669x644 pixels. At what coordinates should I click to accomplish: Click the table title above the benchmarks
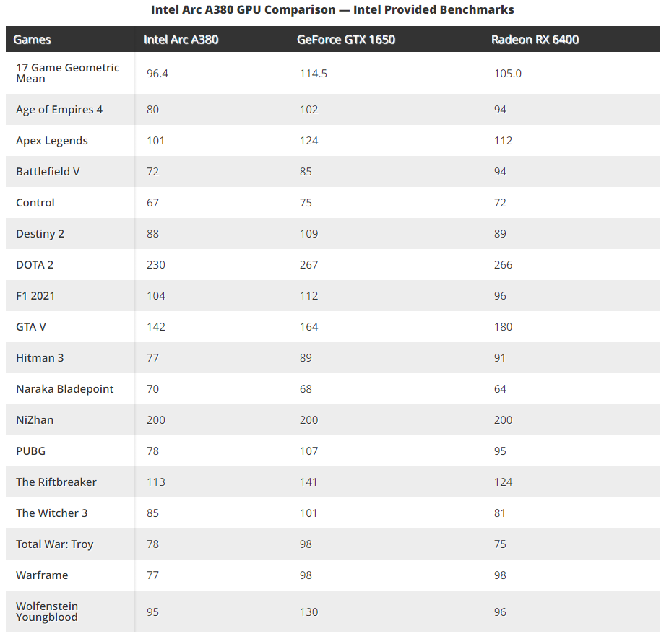pyautogui.click(x=332, y=9)
